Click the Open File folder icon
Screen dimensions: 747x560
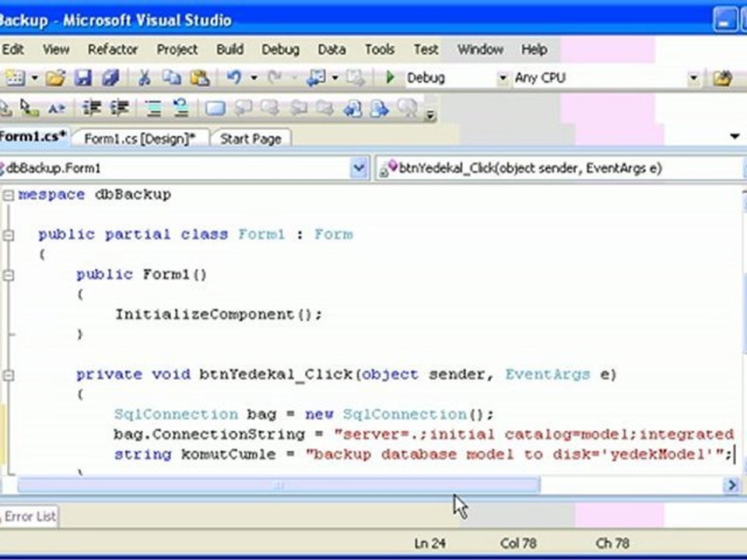pyautogui.click(x=55, y=78)
